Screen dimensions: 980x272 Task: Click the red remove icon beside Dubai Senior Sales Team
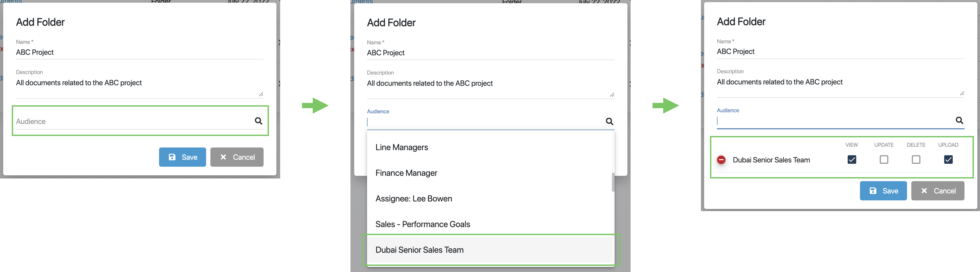pyautogui.click(x=721, y=160)
